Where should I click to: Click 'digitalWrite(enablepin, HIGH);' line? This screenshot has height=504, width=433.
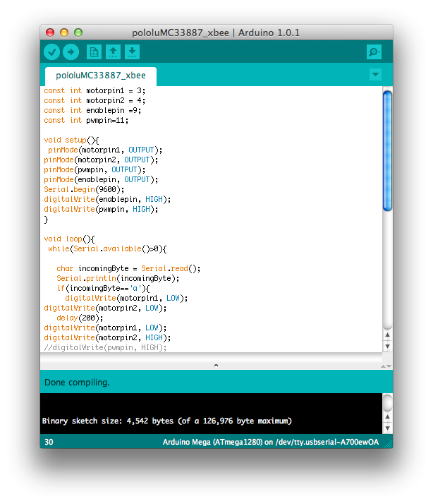(107, 200)
